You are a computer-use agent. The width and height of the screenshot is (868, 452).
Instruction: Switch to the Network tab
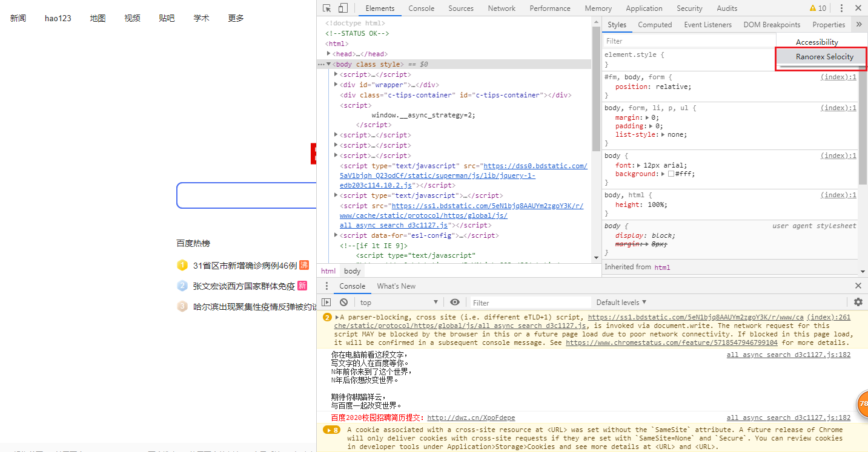coord(502,8)
